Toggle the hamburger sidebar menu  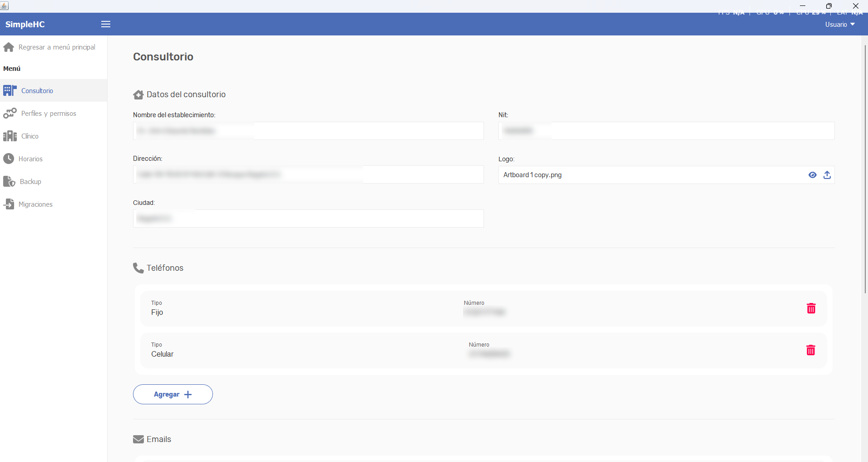click(106, 24)
